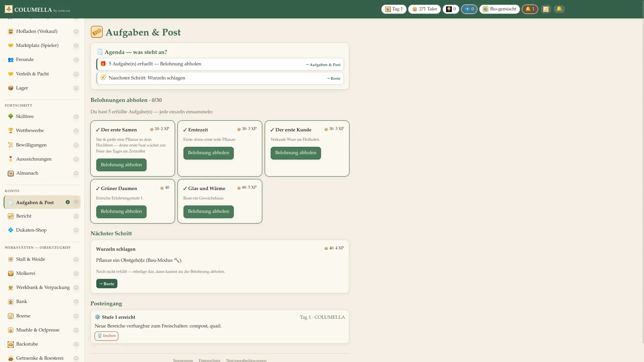Show info icon next to Lager

pos(76,88)
